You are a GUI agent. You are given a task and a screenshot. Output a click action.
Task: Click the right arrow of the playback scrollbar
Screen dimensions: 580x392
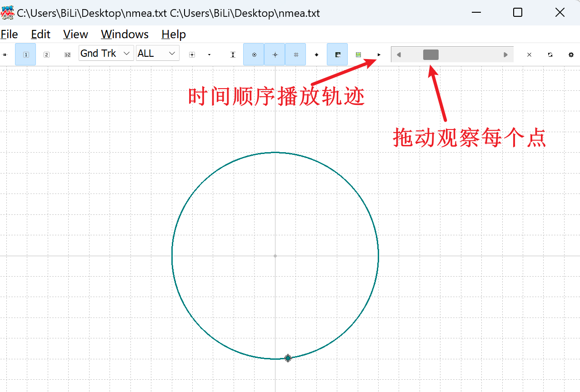[505, 54]
